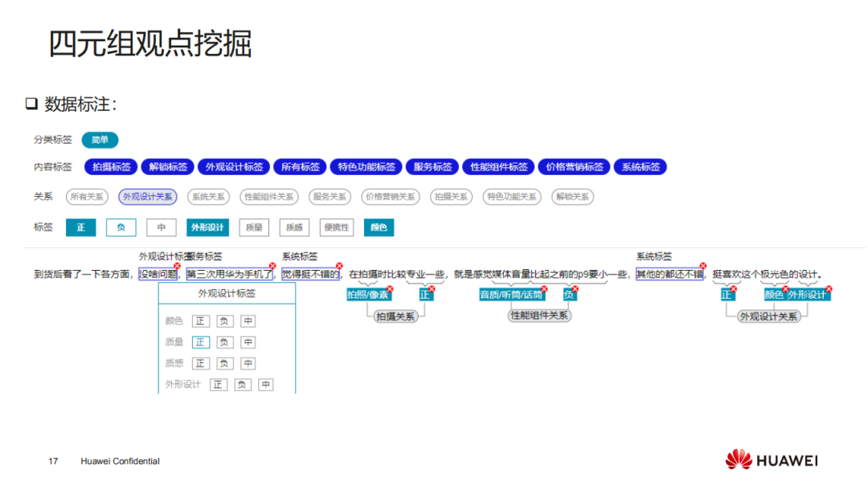Screen dimensions: 868x486
Task: Set 质感 to 正 in popup
Action: point(200,364)
